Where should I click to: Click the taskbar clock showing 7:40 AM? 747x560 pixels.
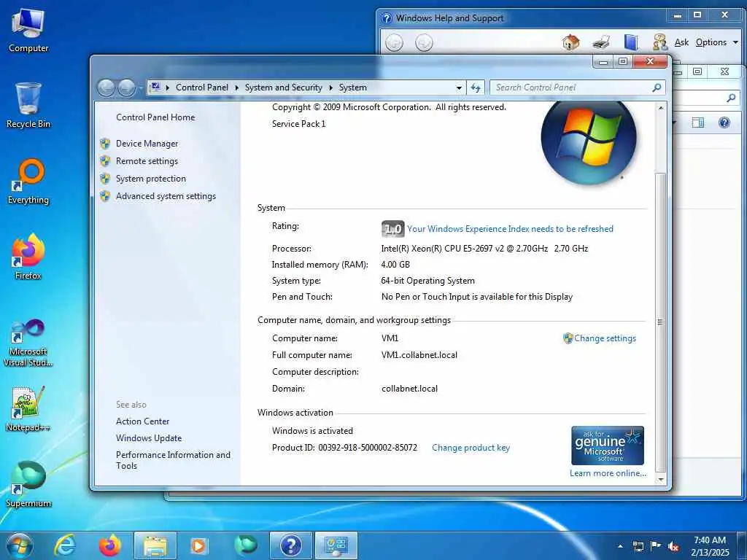tap(710, 546)
